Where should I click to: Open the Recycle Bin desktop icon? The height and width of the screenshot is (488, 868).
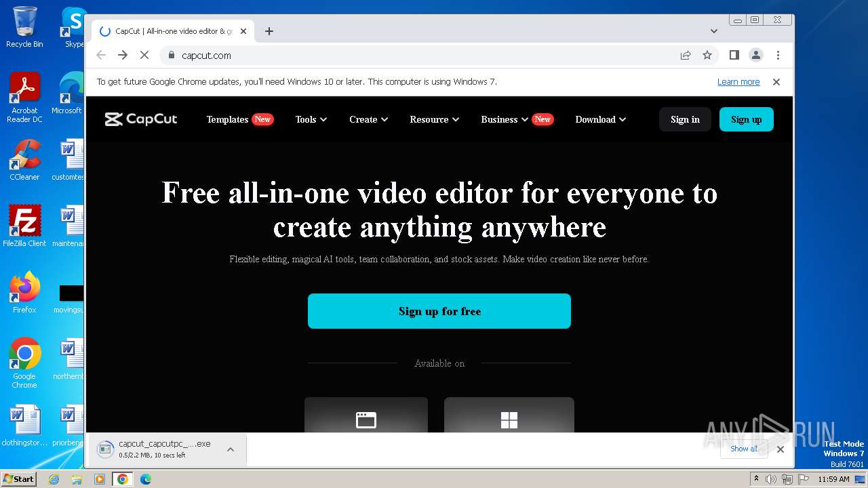pos(24,27)
